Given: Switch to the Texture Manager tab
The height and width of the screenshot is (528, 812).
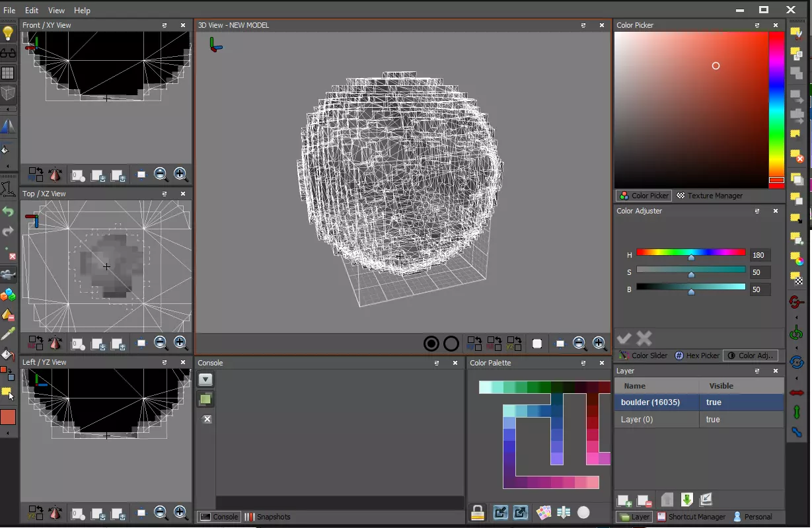Looking at the screenshot, I should (x=710, y=196).
